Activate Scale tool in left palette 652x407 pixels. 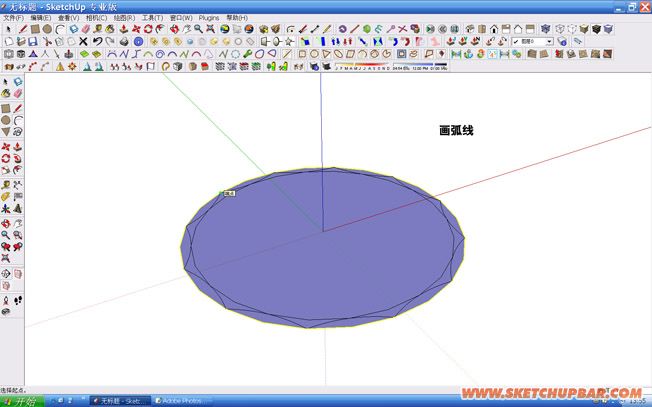(x=6, y=170)
